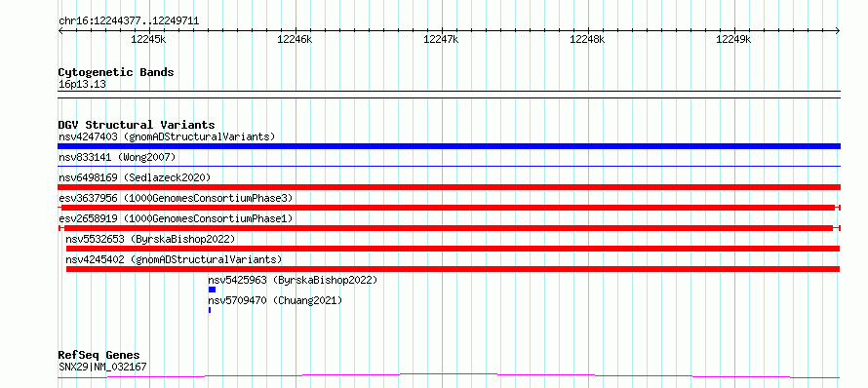Open the nsv4245402 (gnomADStructuralVariants) label
868x388 pixels.
click(x=174, y=259)
